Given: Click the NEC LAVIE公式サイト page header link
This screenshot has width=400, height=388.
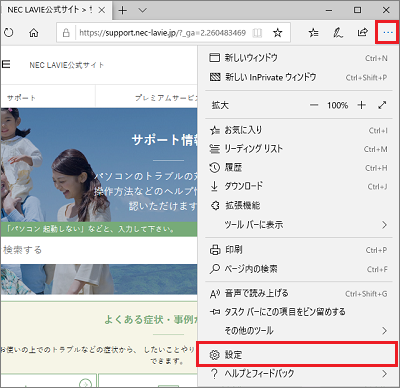Looking at the screenshot, I should tap(66, 65).
